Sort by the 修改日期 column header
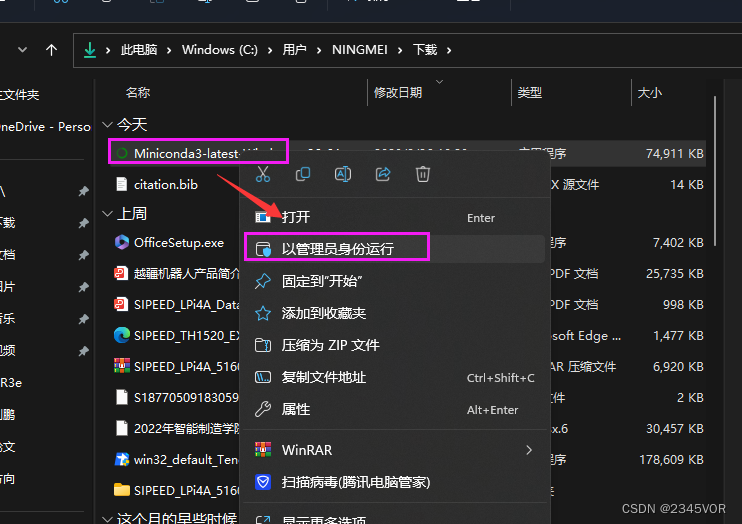Screen dimensions: 742x524 point(398,92)
